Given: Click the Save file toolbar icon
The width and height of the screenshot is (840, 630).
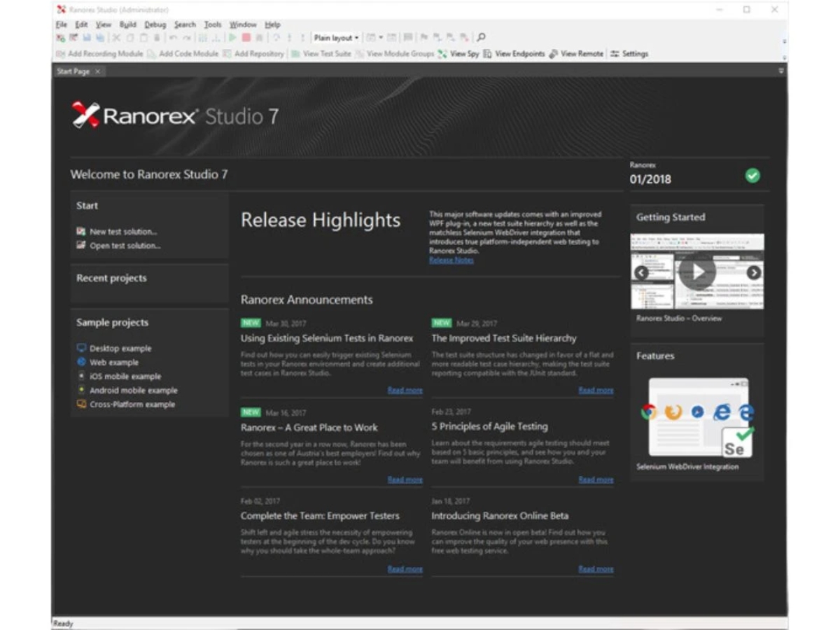Looking at the screenshot, I should coord(86,38).
